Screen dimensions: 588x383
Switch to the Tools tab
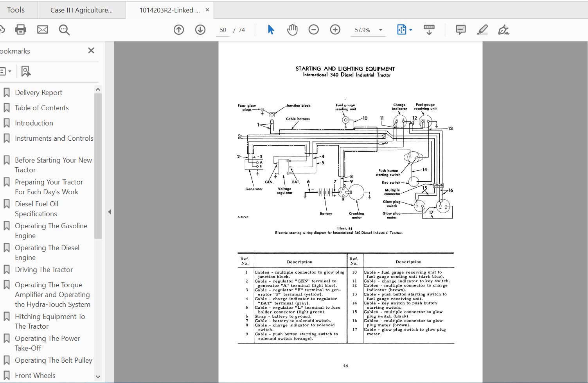pos(16,9)
